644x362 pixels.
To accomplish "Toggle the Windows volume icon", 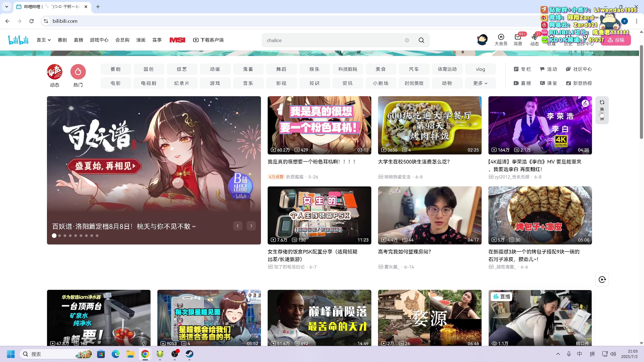I will point(613,354).
